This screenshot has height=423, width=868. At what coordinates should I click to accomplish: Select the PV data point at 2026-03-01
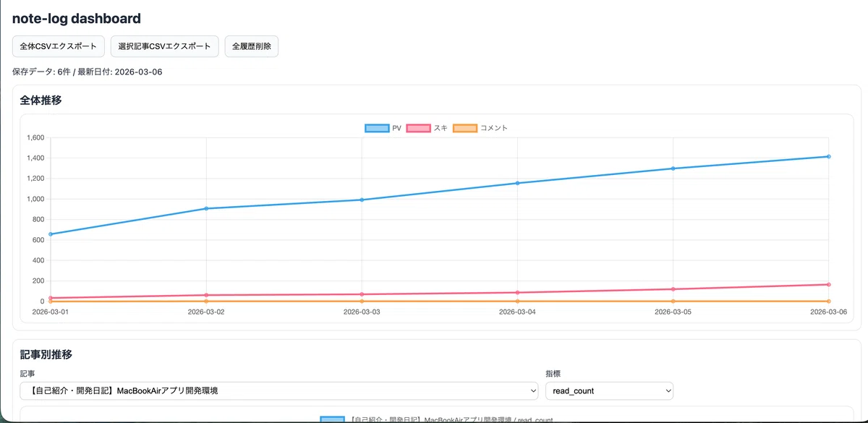51,234
